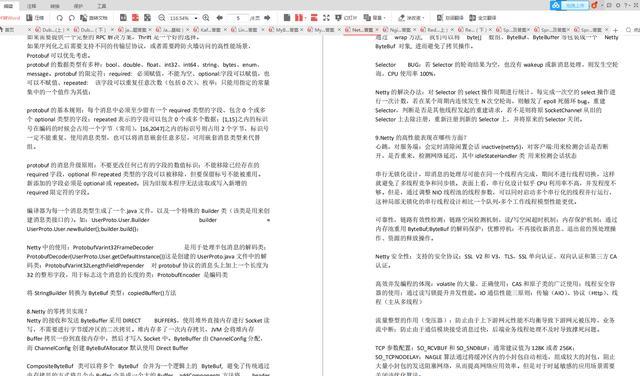Start the 幻灯片 slideshow mode
Viewport: 640px width, 376px height.
[x=346, y=18]
